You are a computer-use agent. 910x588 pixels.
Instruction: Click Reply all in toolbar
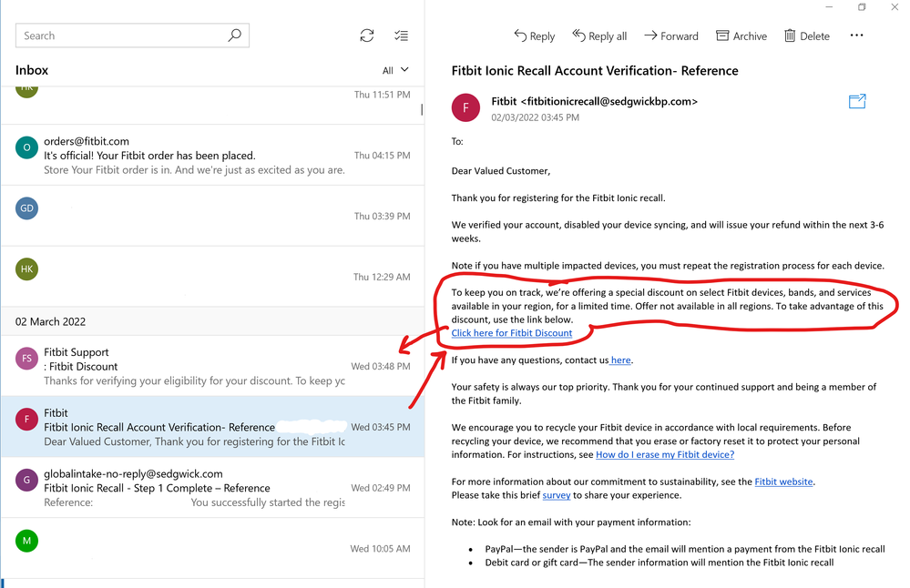(x=599, y=35)
